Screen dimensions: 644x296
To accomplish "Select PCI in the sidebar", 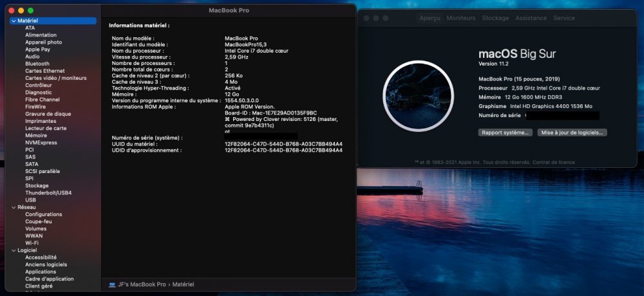I will point(30,150).
